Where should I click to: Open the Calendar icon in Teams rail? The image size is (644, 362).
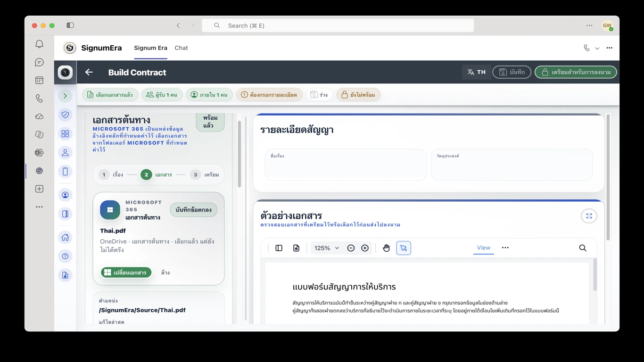click(39, 81)
